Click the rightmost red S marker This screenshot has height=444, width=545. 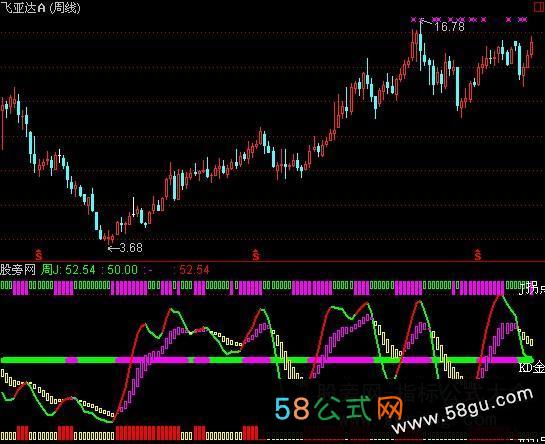coord(478,255)
